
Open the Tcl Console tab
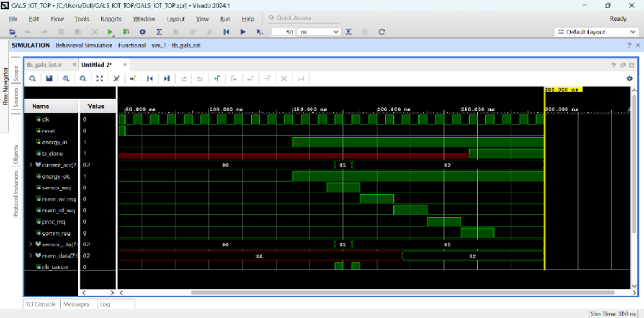click(42, 304)
